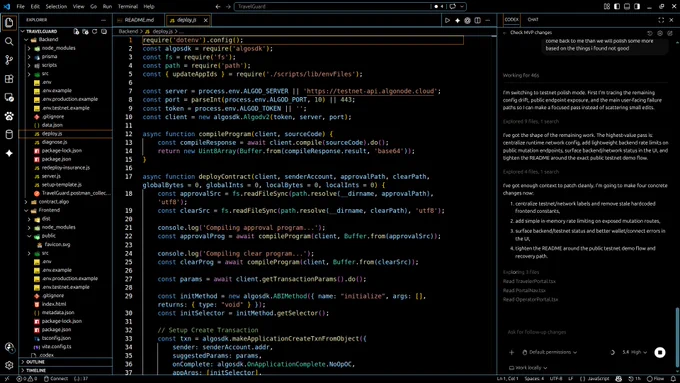The height and width of the screenshot is (383, 680).
Task: Open the File menu
Action: (x=20, y=7)
